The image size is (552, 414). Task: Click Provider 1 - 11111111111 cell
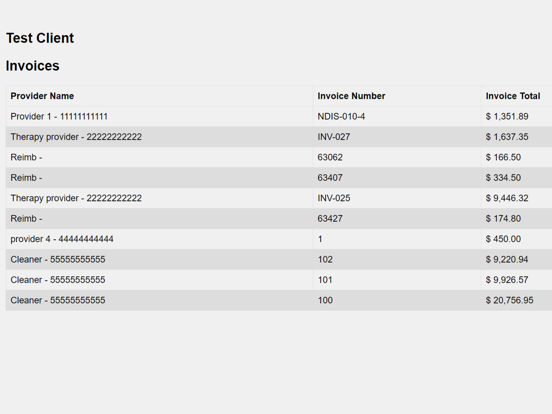(x=59, y=117)
